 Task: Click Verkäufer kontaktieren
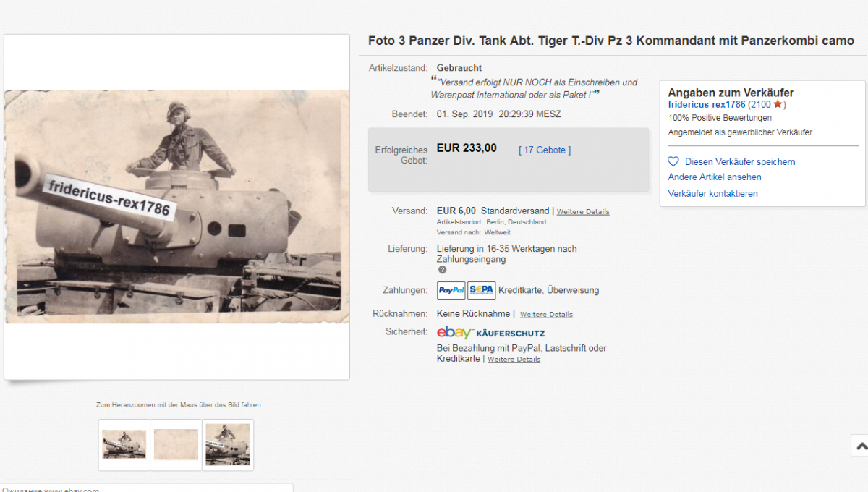(713, 194)
